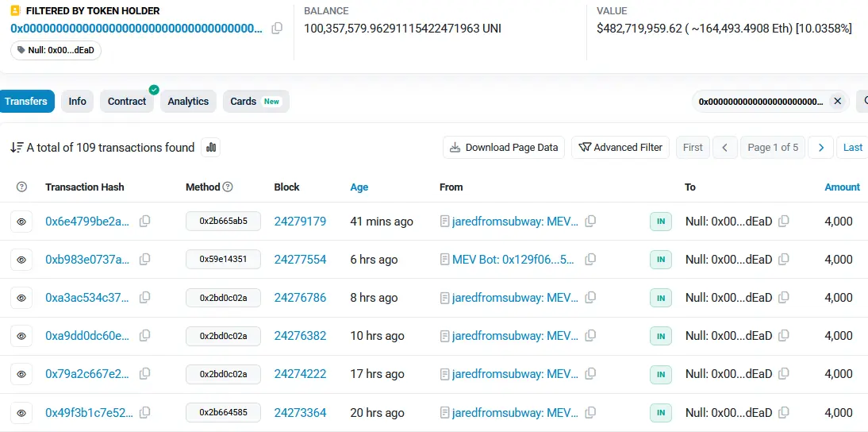Open the transactions chart icon
Viewport: 868px width, 432px height.
click(x=210, y=148)
